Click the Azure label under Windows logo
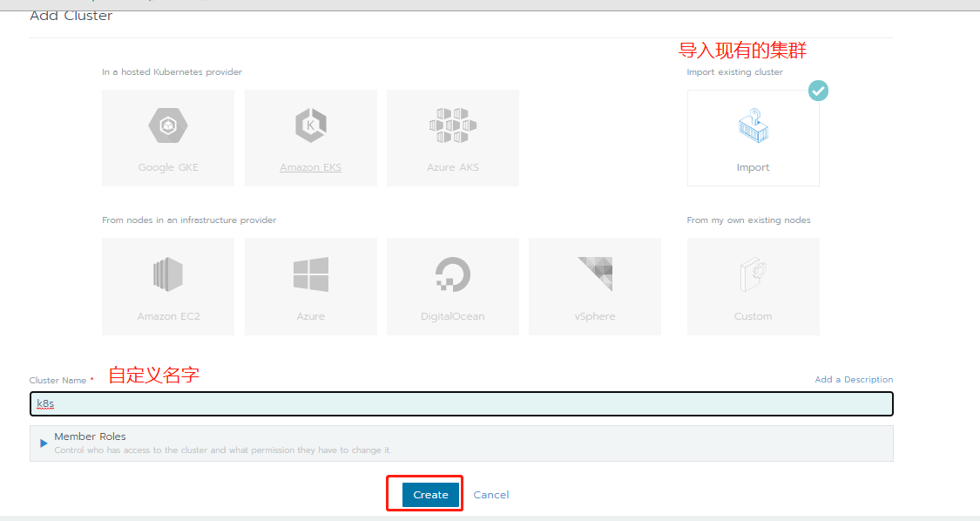Screen dimensions: 980x521 [x=311, y=316]
